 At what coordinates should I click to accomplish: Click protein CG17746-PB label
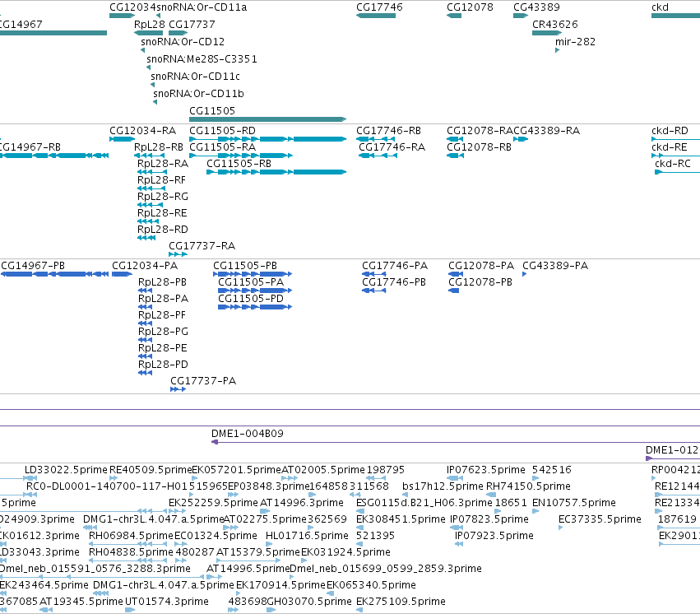[x=394, y=282]
